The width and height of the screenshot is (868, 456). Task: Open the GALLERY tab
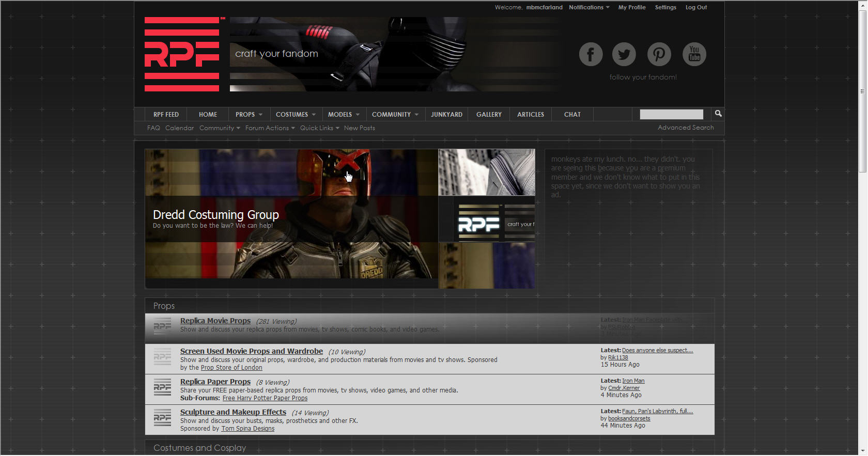(x=489, y=115)
